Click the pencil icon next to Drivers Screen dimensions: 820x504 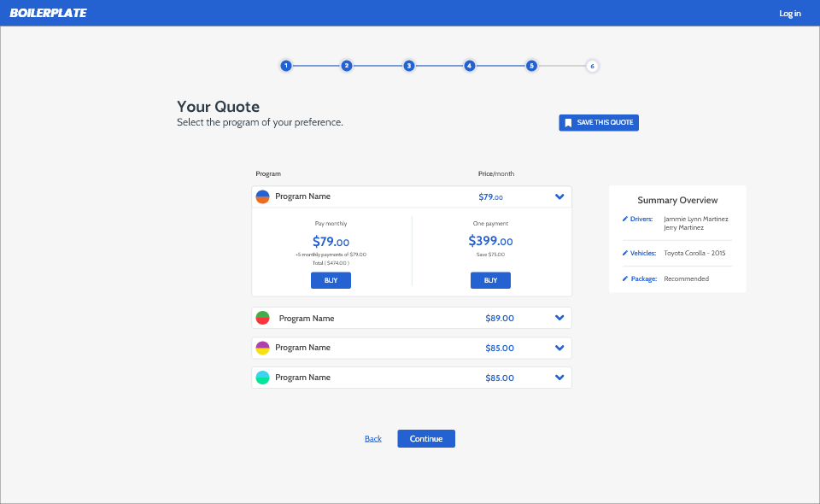click(625, 220)
